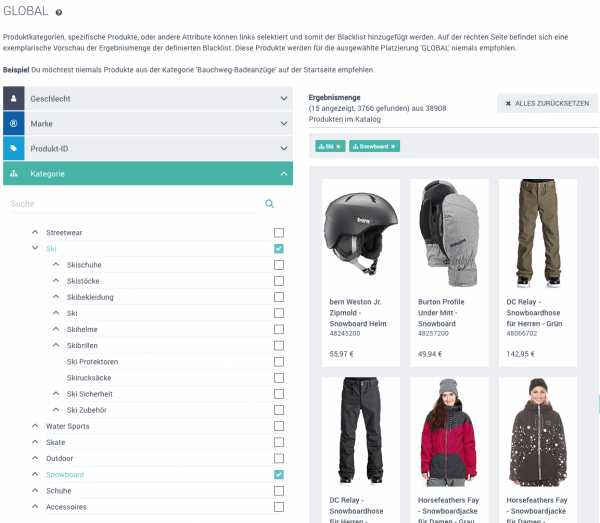Expand the Ski Sicherheit subcategory arrow
600x523 pixels.
(x=56, y=393)
